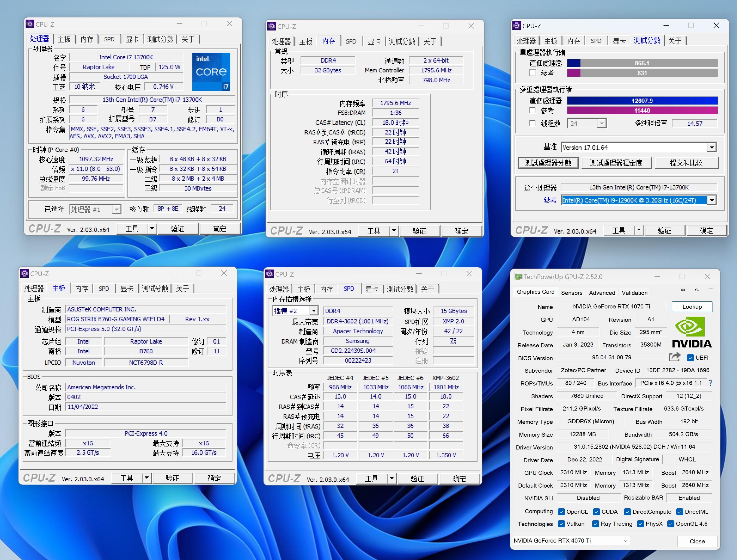Toggle PhysX checkbox
This screenshot has width=737, height=560.
point(640,524)
